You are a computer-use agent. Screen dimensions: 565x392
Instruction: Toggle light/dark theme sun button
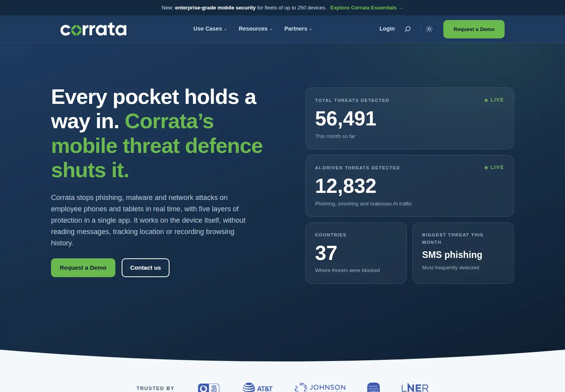[x=429, y=29]
